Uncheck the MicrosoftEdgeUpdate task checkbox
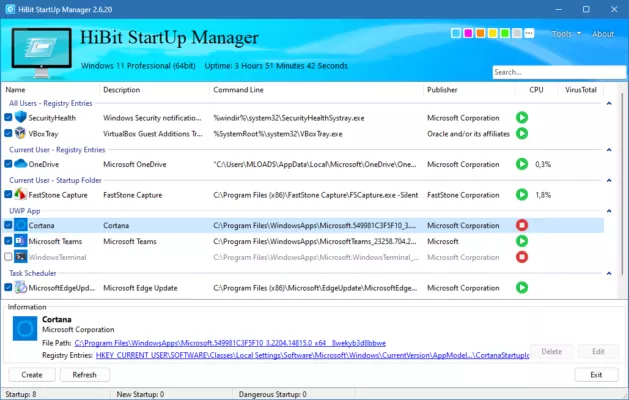 pos(8,287)
